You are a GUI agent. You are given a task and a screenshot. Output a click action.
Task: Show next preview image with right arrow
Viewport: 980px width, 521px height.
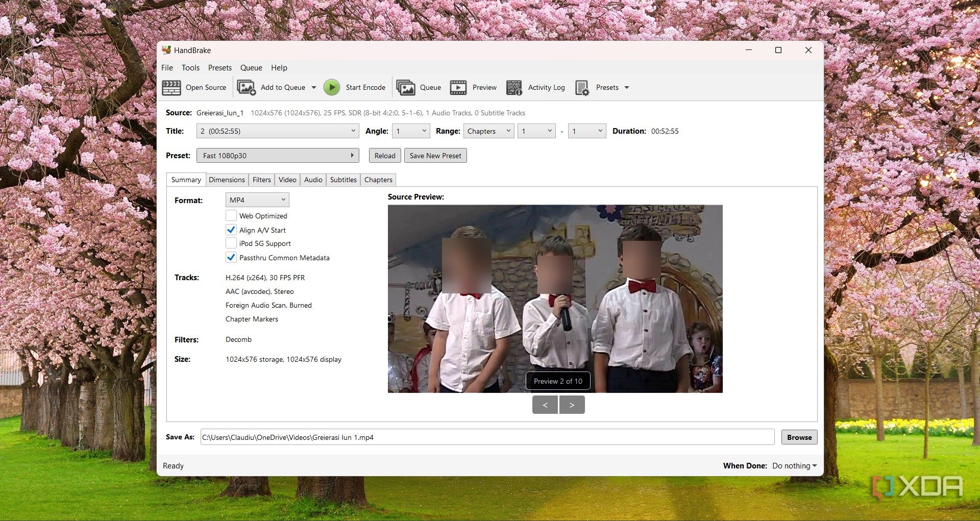(x=572, y=405)
